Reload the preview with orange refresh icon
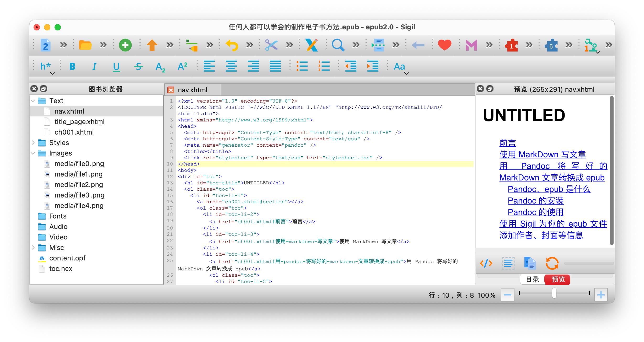 [x=552, y=263]
